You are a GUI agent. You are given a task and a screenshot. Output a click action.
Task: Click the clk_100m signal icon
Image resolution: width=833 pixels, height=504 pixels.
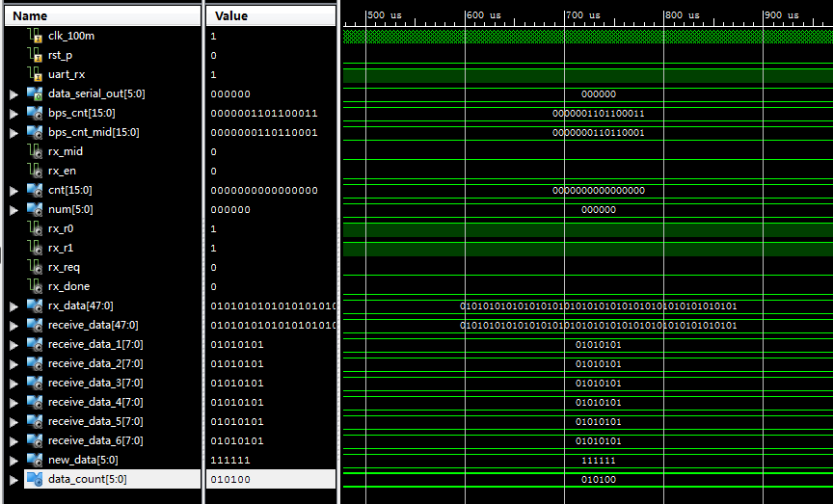35,36
